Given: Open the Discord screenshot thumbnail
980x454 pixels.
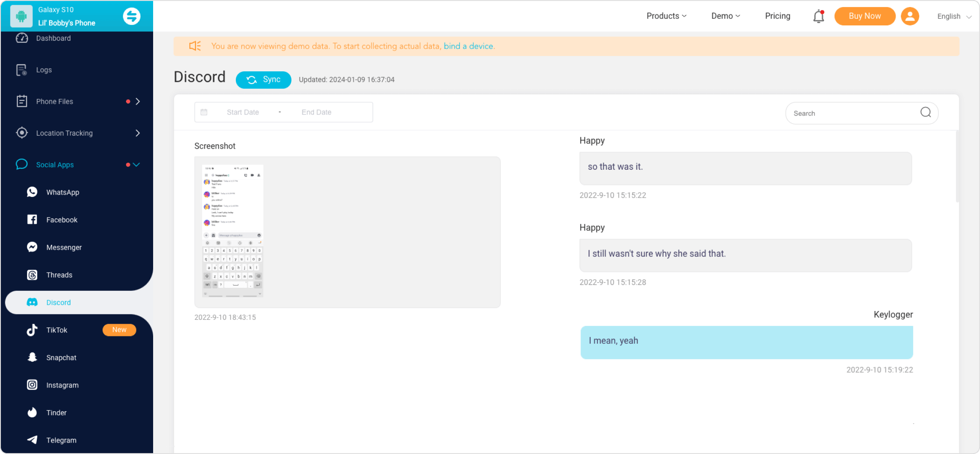Looking at the screenshot, I should [233, 231].
